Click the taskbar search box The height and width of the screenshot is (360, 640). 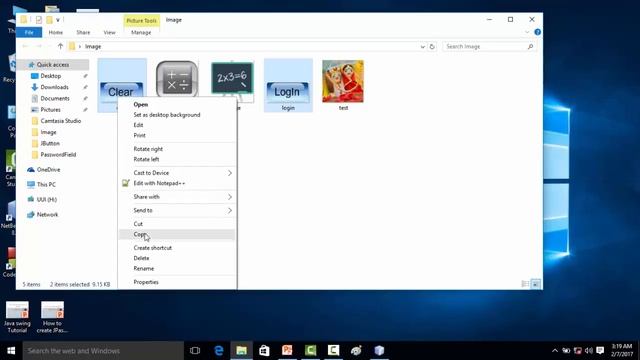click(103, 351)
